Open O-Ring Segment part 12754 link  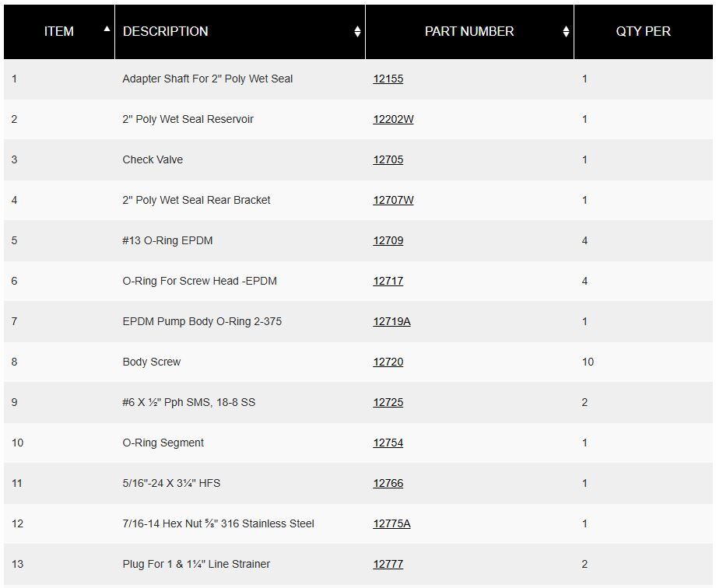(x=388, y=443)
